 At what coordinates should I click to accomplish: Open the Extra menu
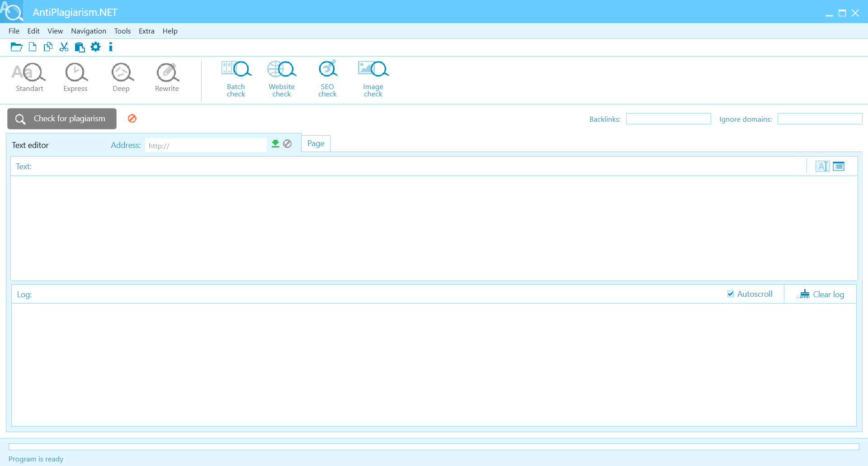tap(146, 31)
